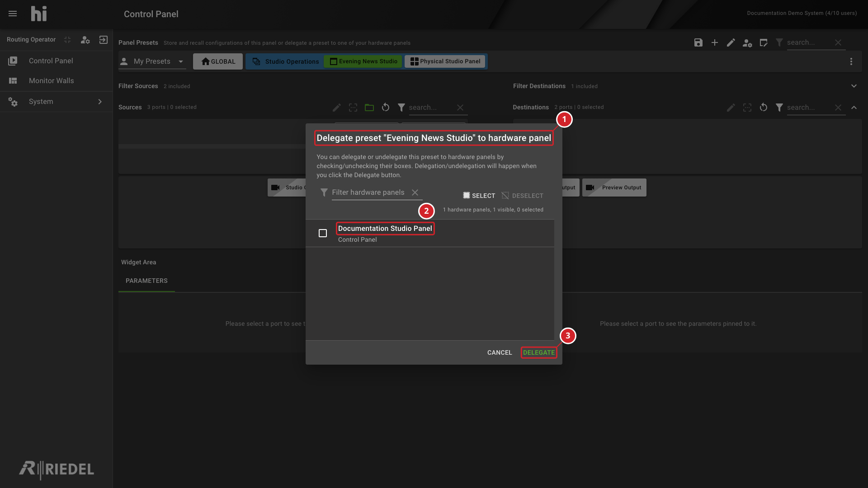Click DESELECT for the hardware panels
Screen dimensions: 868x488
523,196
